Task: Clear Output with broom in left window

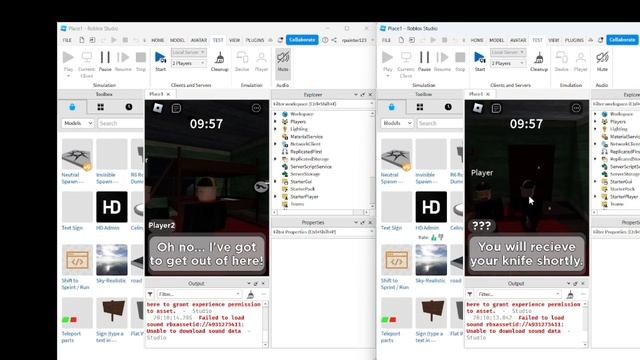Action: 251,294
